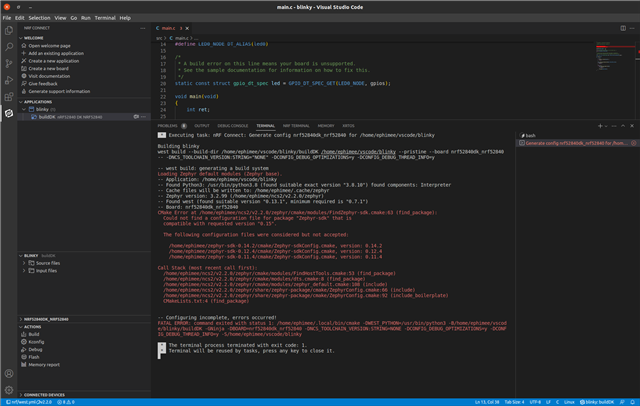Viewport: 640px width, 406px height.
Task: Open the File menu
Action: pyautogui.click(x=7, y=18)
